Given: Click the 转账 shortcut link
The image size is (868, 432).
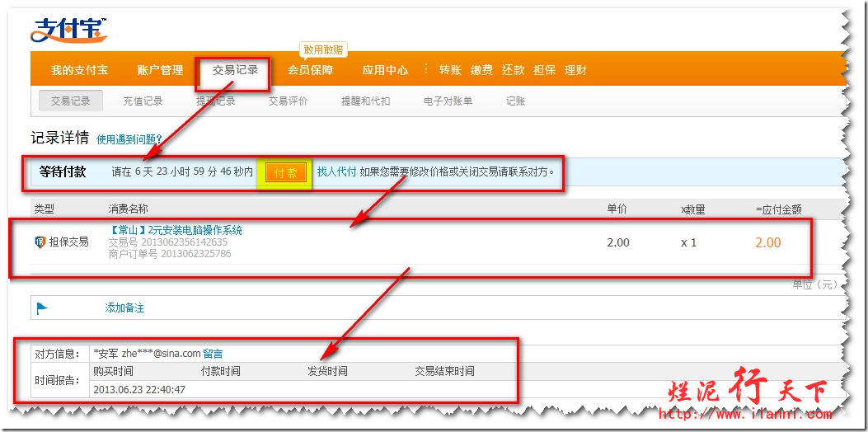Looking at the screenshot, I should pos(450,70).
